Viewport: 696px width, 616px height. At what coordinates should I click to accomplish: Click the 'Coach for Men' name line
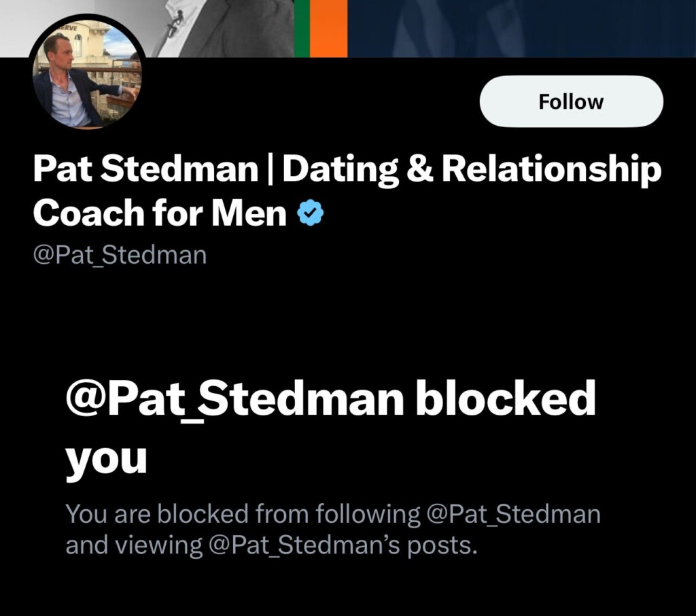[160, 213]
